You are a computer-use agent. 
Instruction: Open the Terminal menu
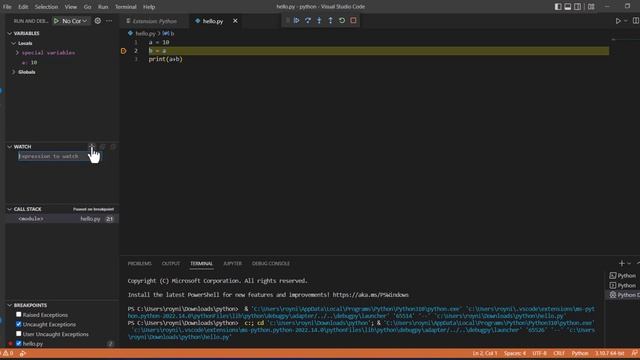tap(125, 7)
